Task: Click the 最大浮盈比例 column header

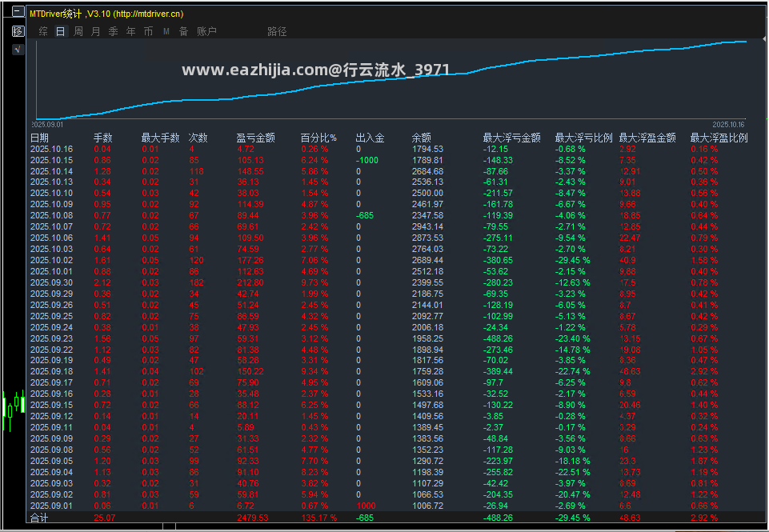Action: [x=719, y=138]
